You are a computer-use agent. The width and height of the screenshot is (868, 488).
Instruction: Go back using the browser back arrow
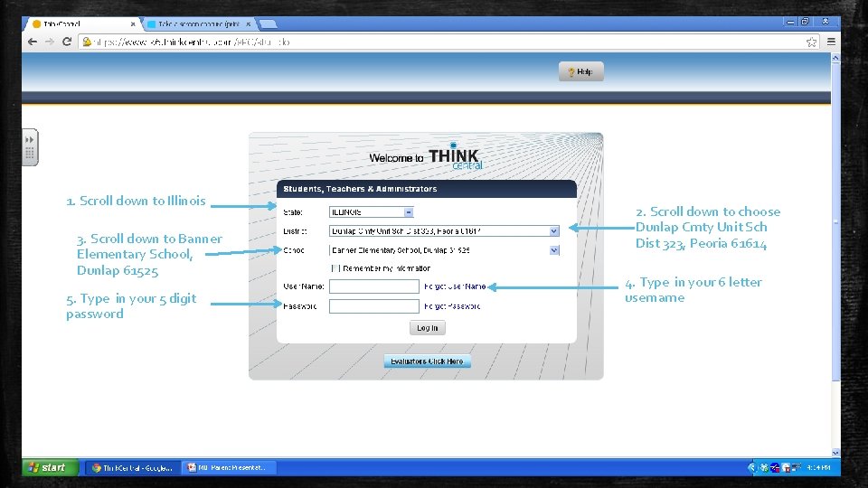click(33, 42)
